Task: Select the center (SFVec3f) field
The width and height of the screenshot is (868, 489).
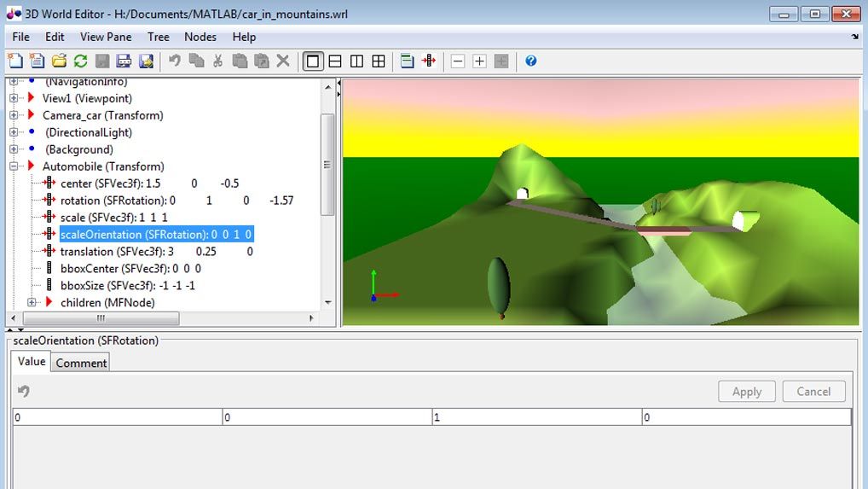Action: click(x=149, y=183)
